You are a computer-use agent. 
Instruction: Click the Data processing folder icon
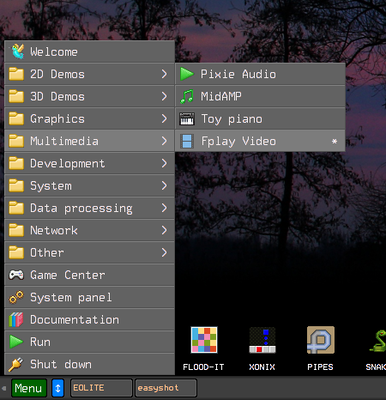coord(16,208)
